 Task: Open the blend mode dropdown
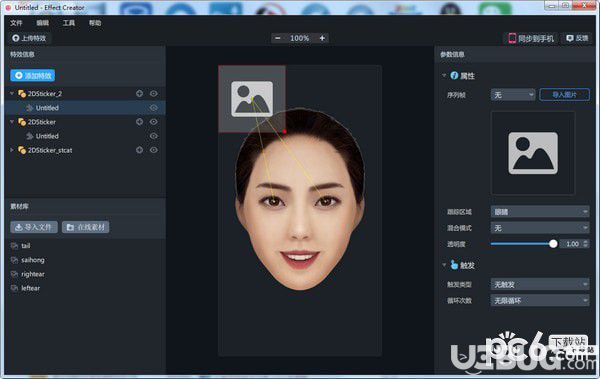click(540, 228)
